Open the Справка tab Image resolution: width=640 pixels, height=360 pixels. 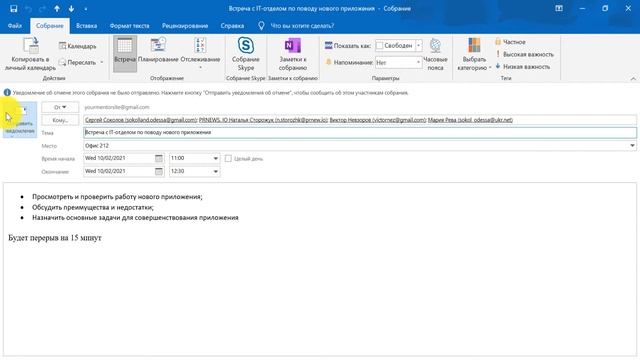[232, 26]
